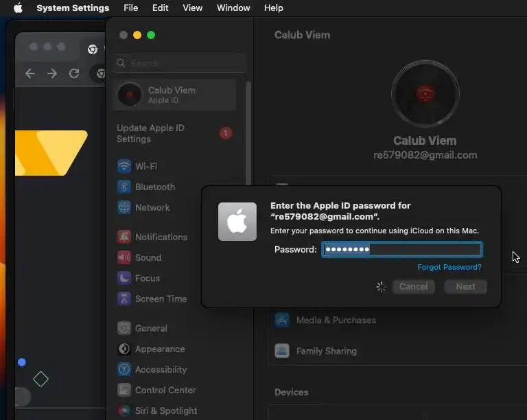Click the Bluetooth label in sidebar
527x420 pixels.
pos(155,187)
